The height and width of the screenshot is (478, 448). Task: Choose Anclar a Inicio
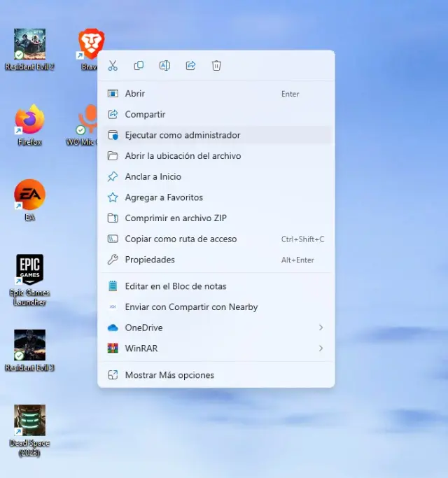[x=153, y=177]
